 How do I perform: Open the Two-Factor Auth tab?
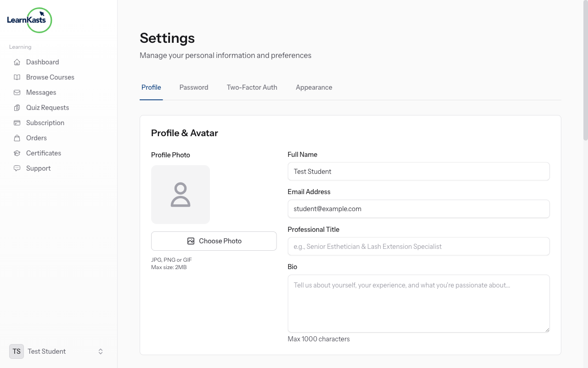252,87
